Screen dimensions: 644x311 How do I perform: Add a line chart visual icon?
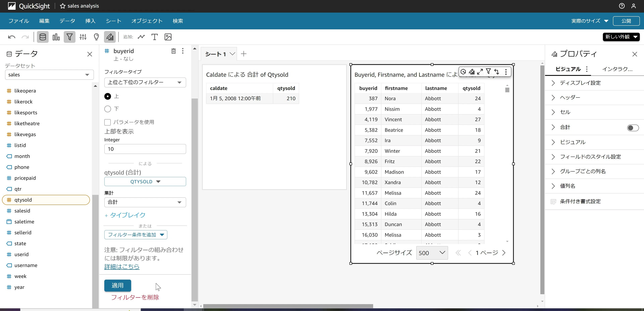tap(141, 37)
